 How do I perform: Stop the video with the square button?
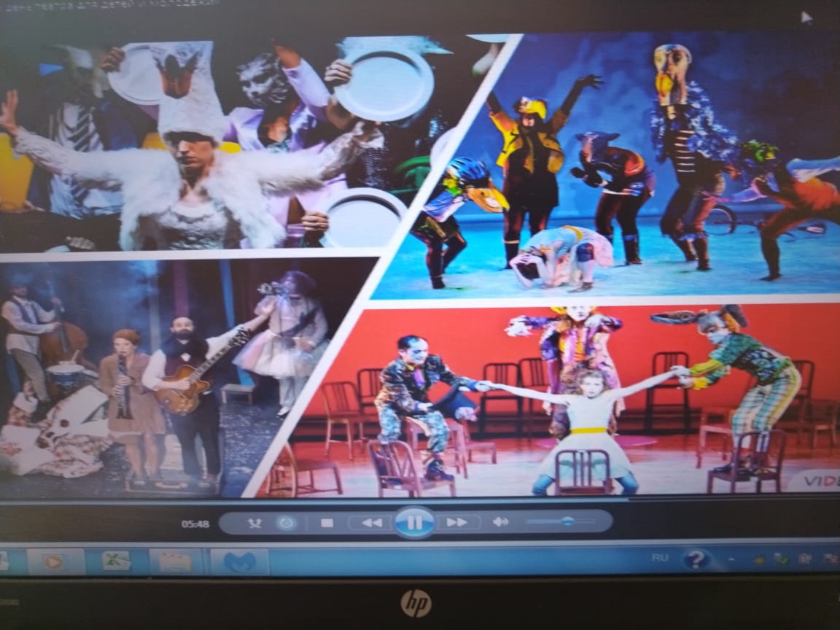[x=327, y=523]
